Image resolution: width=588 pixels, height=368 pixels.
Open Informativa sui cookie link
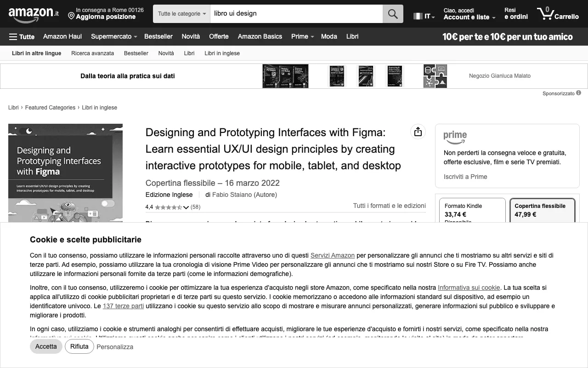click(469, 287)
